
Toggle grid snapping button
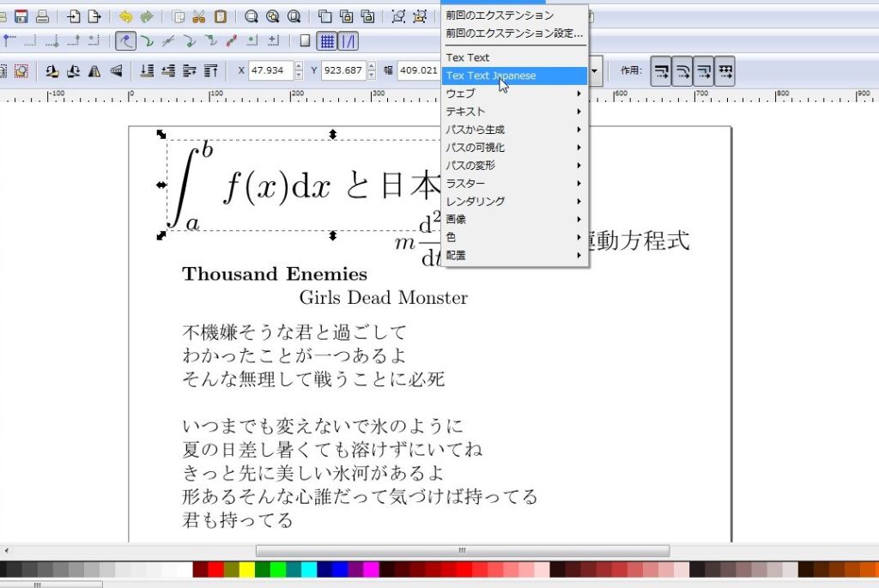coord(327,41)
